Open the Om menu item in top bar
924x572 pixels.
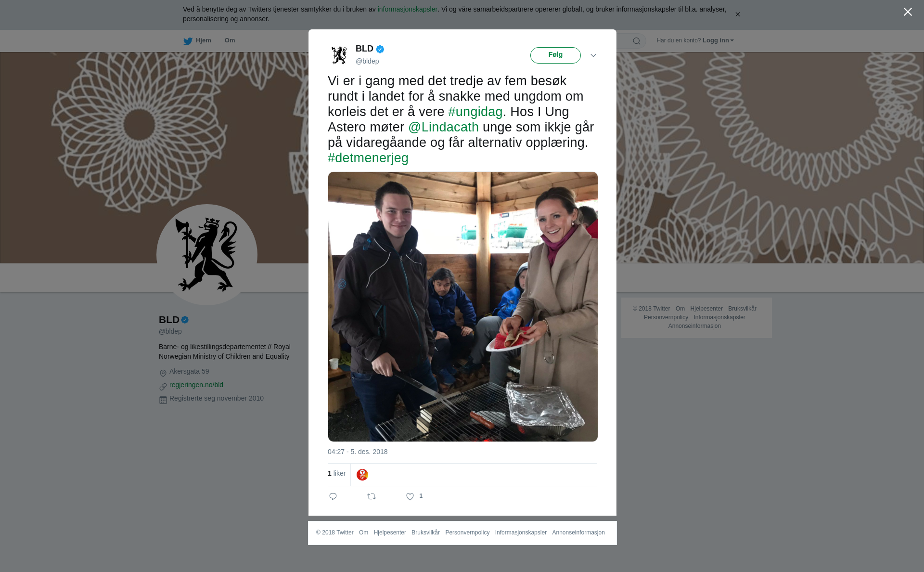pos(230,40)
